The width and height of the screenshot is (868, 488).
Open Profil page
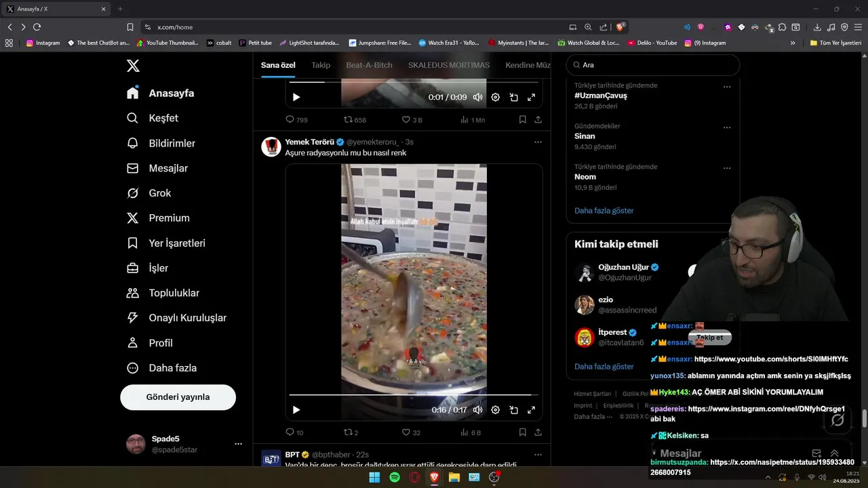coord(150,343)
